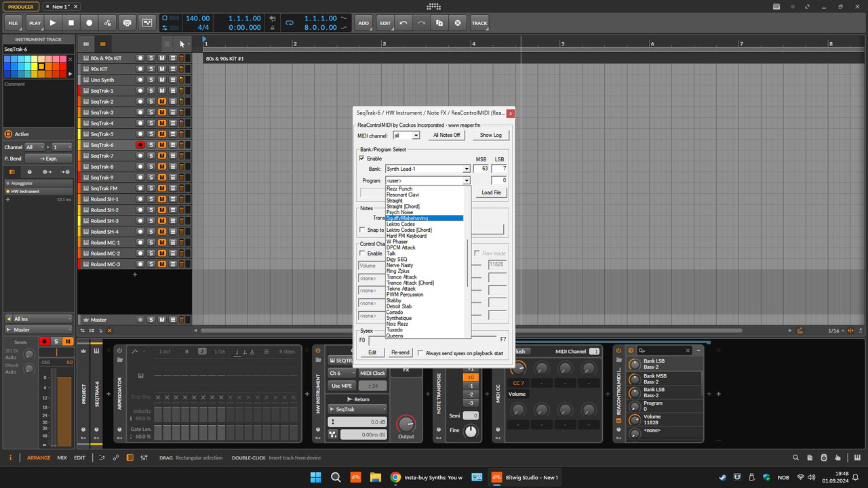Check Always send sysex on playback start

421,353
